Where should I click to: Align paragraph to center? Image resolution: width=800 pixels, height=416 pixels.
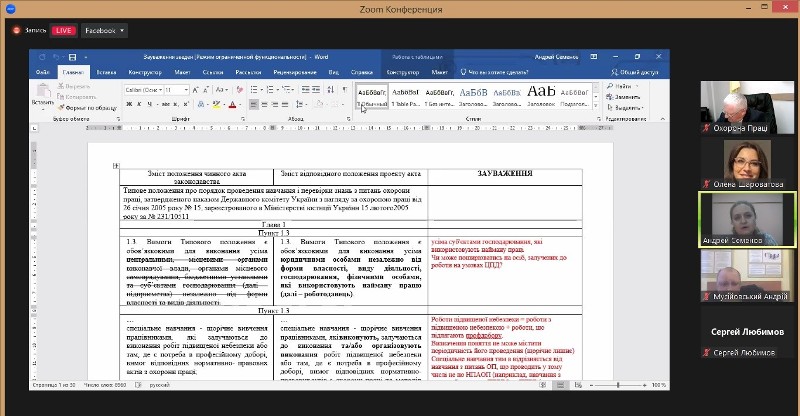[264, 104]
